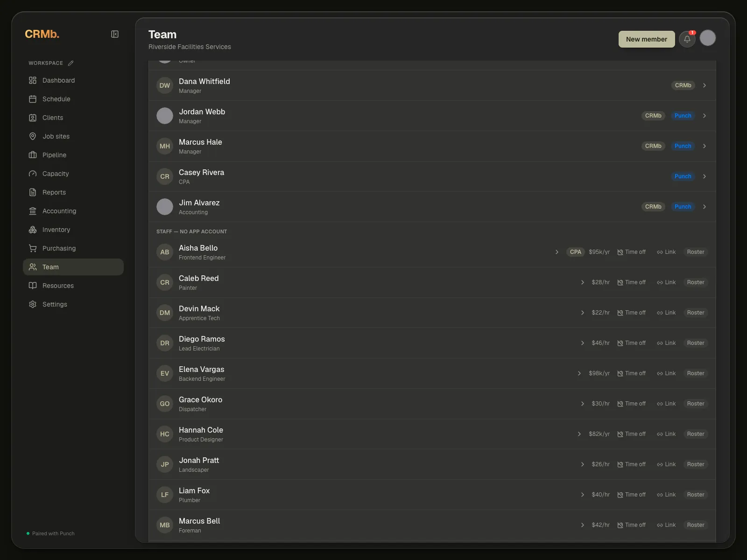Expand Grace Okoro's details chevron
Image resolution: width=747 pixels, height=560 pixels.
[583, 404]
